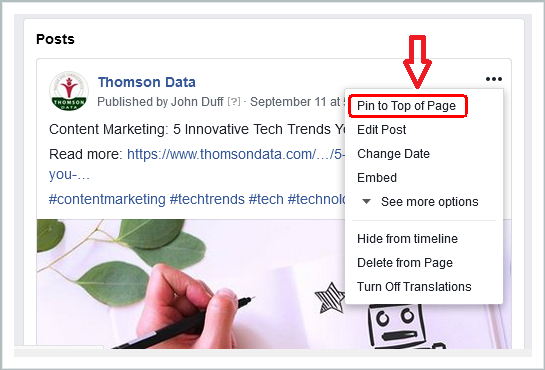Expand See more options arrow
545x370 pixels.
[366, 202]
